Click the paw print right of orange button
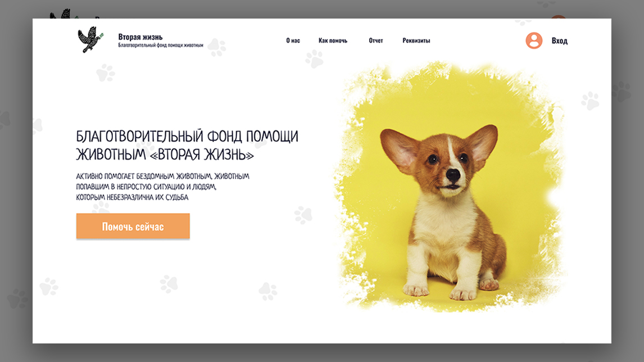This screenshot has width=644, height=362. coord(303,215)
